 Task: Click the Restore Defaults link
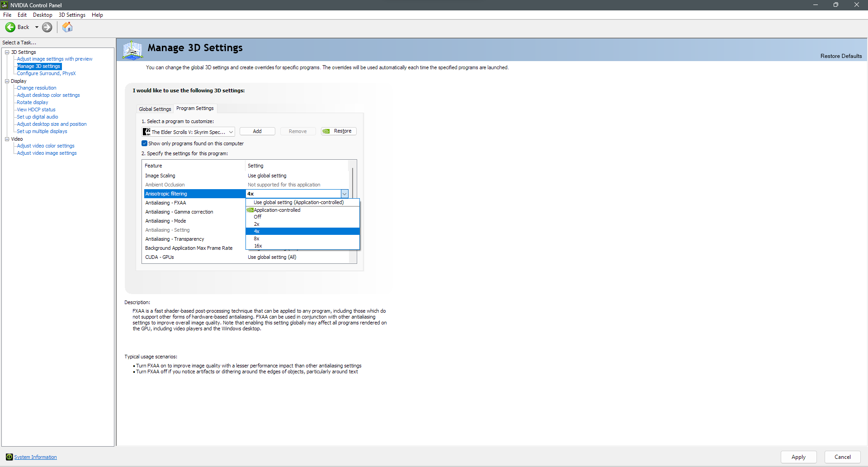pos(841,56)
